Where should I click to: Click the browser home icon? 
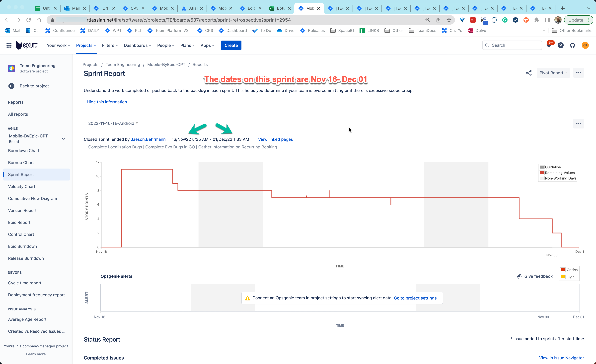(x=39, y=20)
